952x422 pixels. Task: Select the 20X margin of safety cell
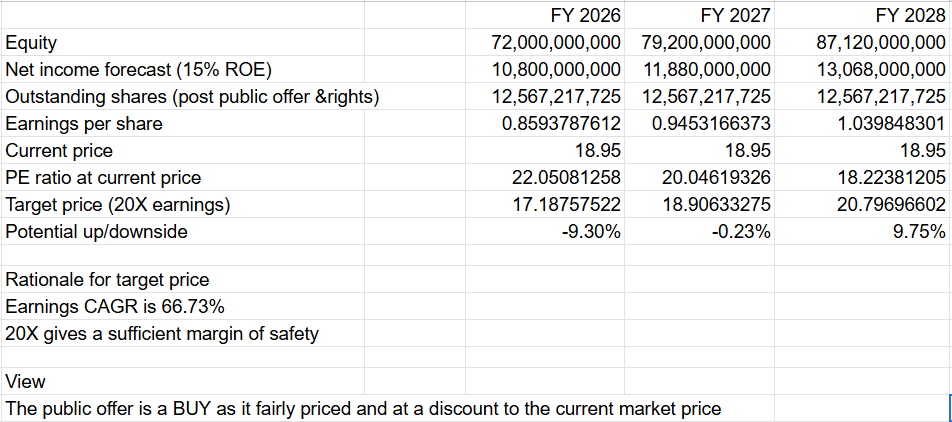point(162,333)
